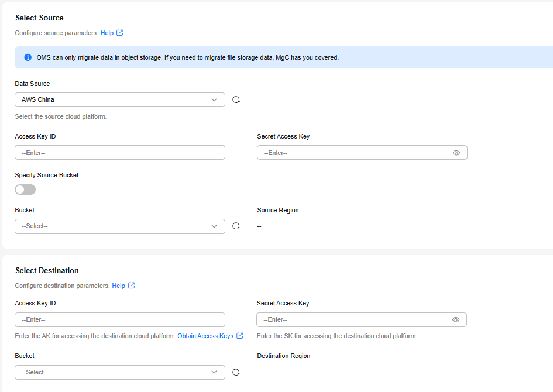Click external link icon after Obtain Access Keys
553x392 pixels.
(x=240, y=336)
